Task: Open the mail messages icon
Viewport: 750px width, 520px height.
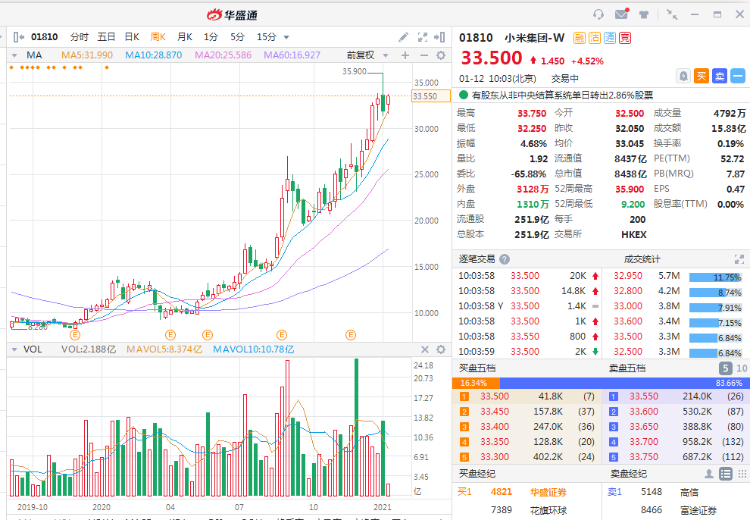Action: [x=621, y=14]
